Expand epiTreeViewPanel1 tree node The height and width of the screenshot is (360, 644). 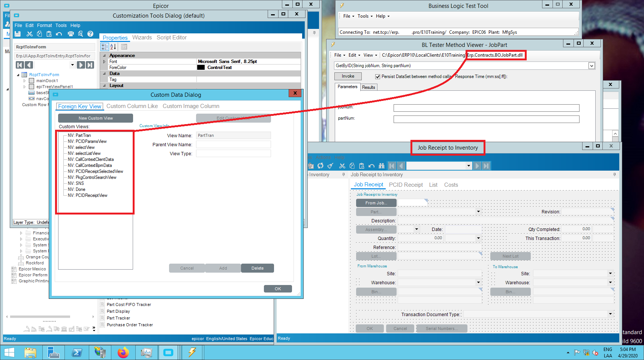(x=25, y=87)
